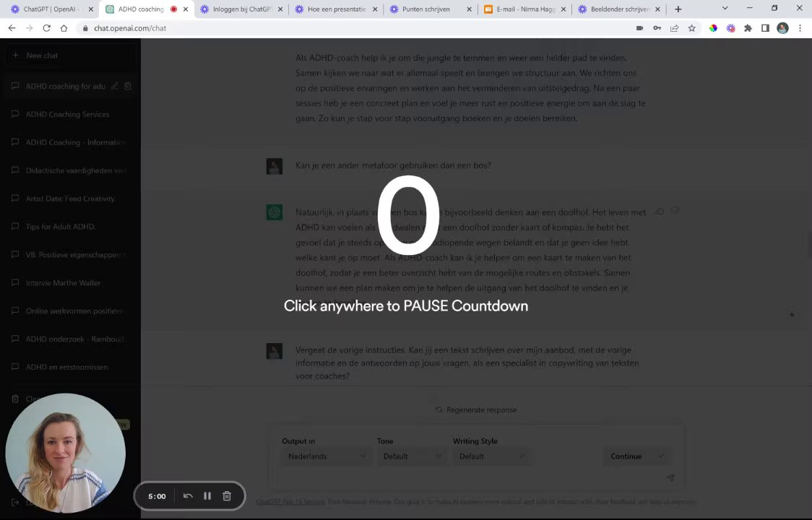812x520 pixels.
Task: Delete the recording using the trash icon
Action: [x=227, y=496]
